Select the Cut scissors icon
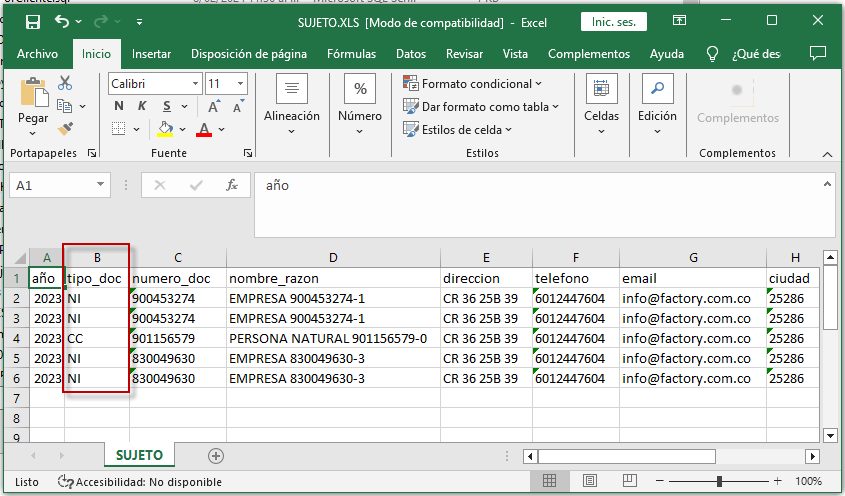This screenshot has height=496, width=845. point(65,82)
